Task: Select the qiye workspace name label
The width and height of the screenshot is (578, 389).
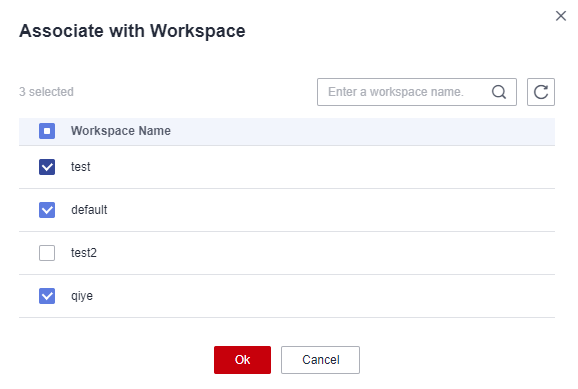Action: (x=82, y=296)
